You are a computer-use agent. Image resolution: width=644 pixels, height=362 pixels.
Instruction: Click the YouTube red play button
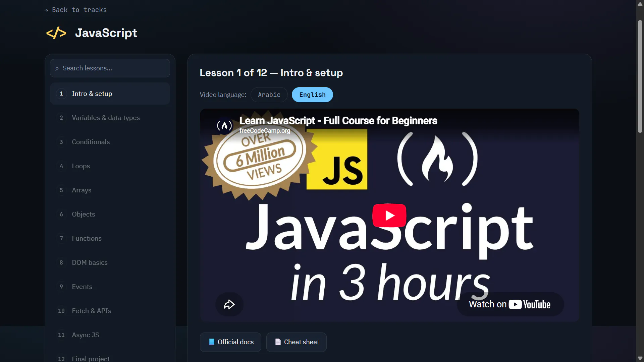[x=389, y=215]
